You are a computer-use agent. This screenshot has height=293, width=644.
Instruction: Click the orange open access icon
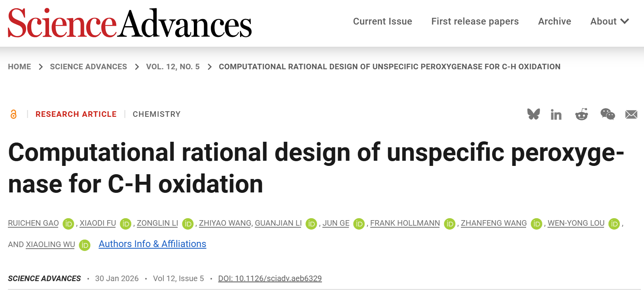[13, 114]
